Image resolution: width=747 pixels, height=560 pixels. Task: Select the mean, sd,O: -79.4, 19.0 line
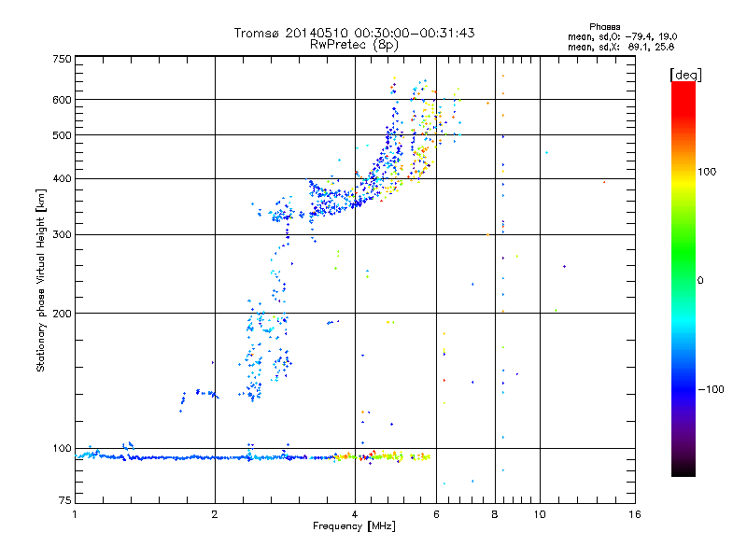[622, 36]
